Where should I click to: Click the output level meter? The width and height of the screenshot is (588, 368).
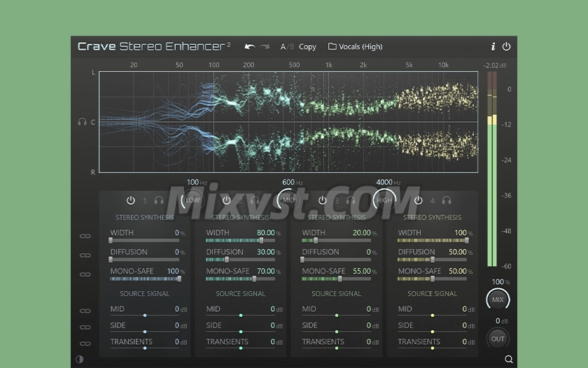pos(492,169)
